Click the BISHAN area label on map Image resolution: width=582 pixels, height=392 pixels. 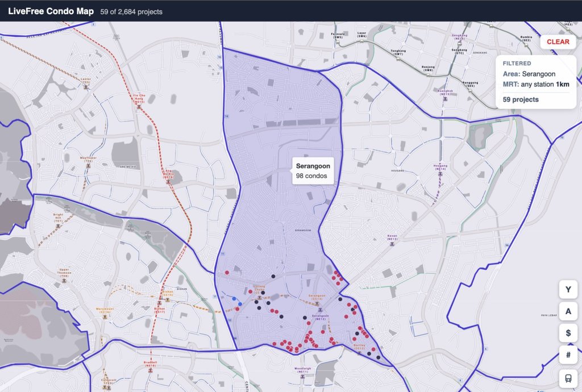coord(182,289)
